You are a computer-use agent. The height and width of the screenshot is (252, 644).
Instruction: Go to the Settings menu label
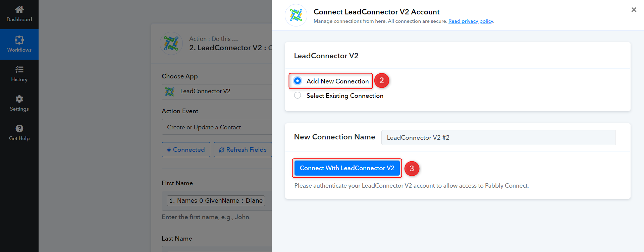point(19,109)
